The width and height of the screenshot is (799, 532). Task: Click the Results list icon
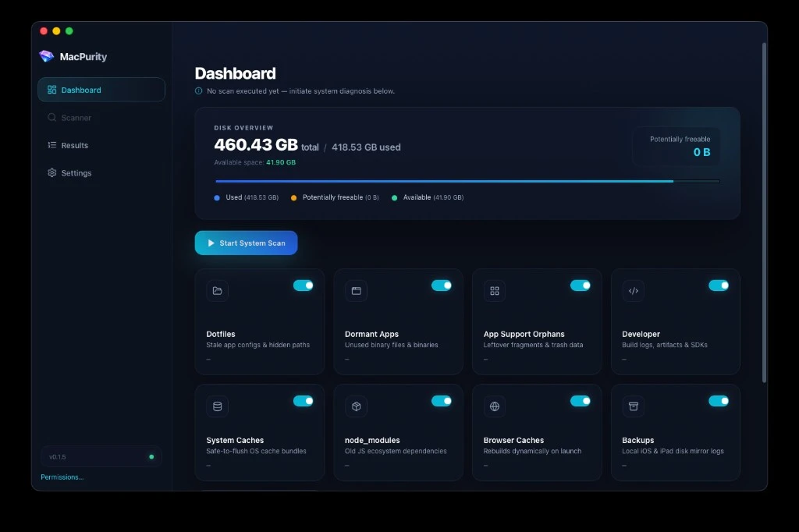(52, 145)
